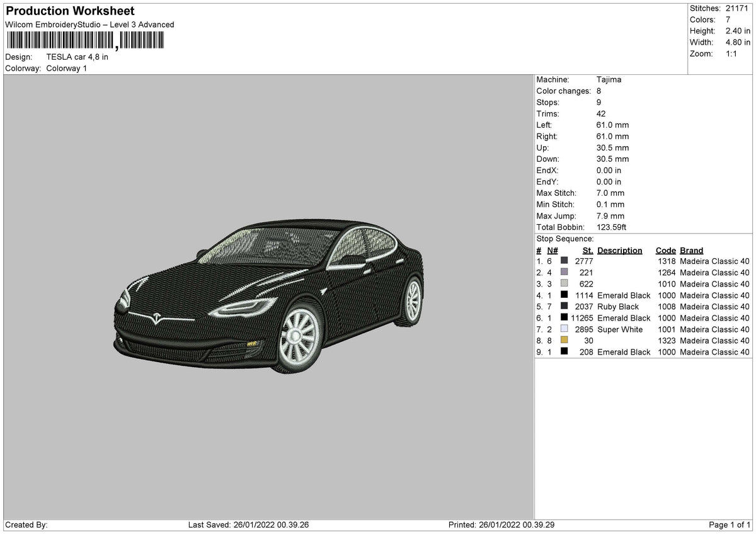Click the Page 1 of 1 label
The width and height of the screenshot is (756, 534).
728,523
